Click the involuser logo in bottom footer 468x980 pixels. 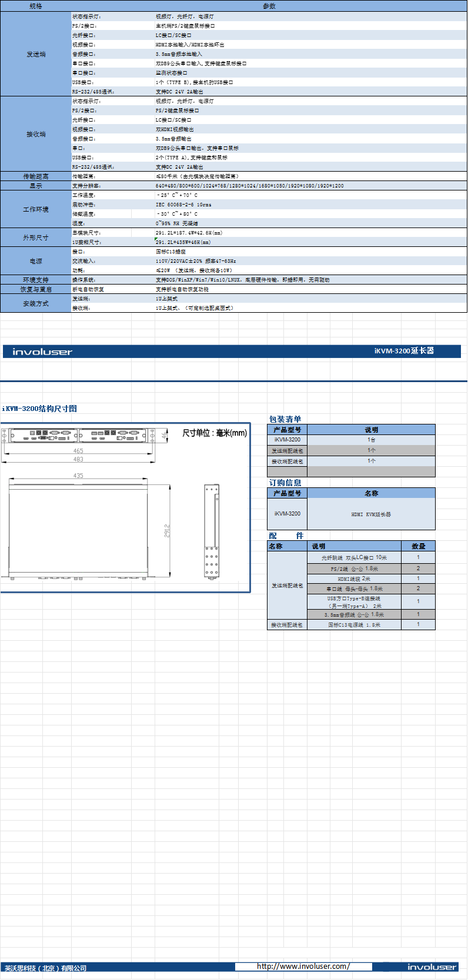[432, 967]
